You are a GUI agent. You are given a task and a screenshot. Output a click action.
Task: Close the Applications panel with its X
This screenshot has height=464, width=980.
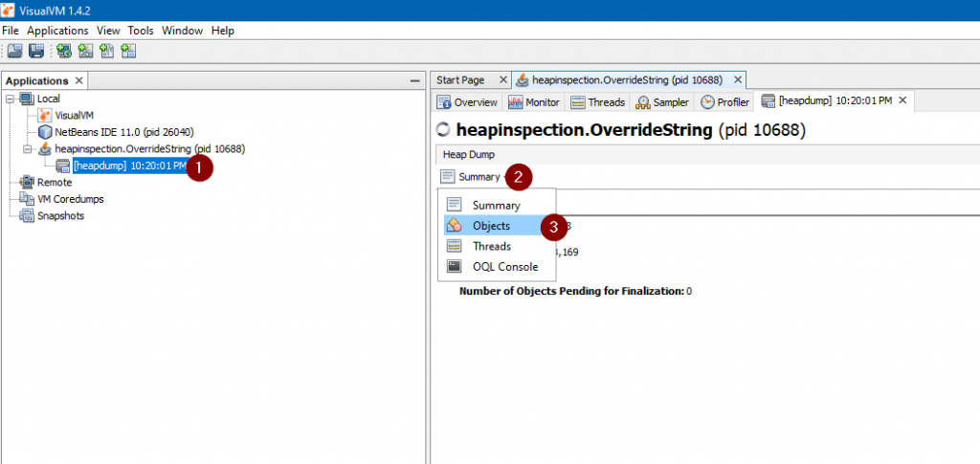(x=78, y=80)
